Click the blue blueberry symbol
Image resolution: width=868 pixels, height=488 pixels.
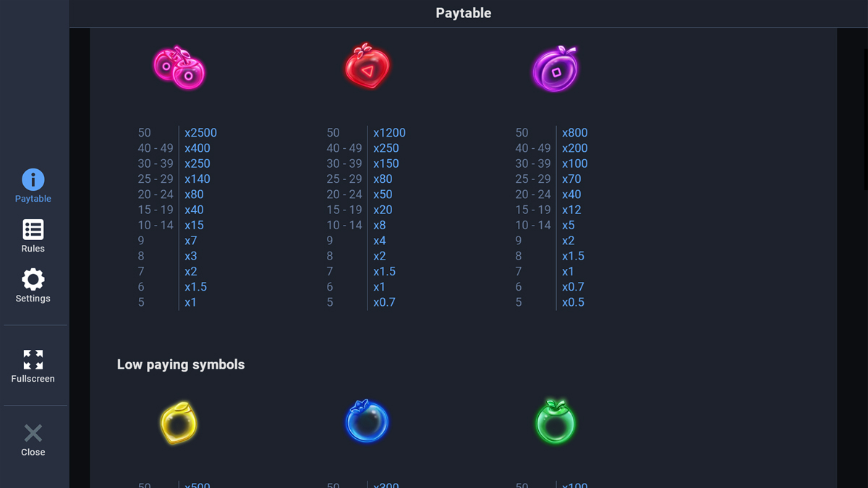tap(367, 421)
